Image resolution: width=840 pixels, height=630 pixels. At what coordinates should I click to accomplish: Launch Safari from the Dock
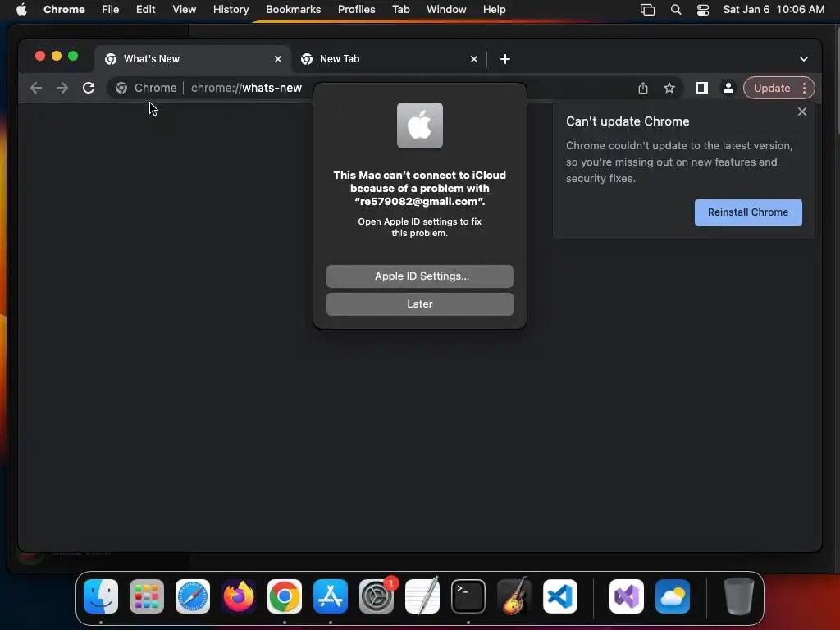tap(192, 596)
